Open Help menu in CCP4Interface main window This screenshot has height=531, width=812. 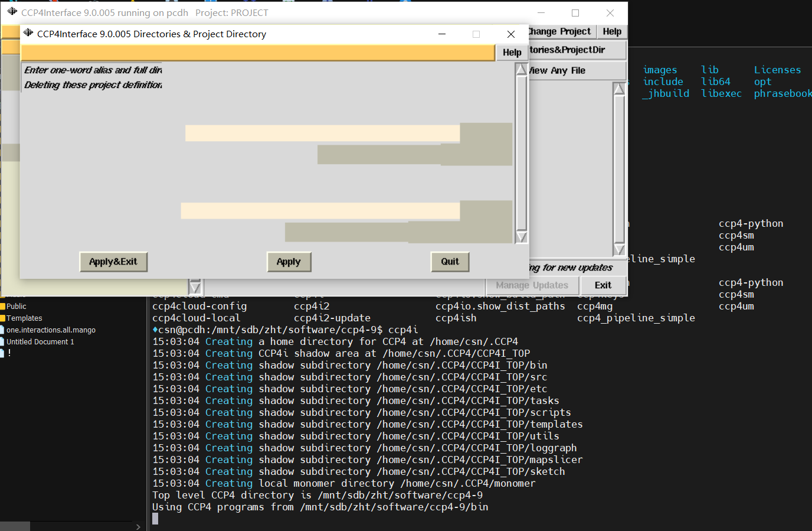pyautogui.click(x=612, y=31)
